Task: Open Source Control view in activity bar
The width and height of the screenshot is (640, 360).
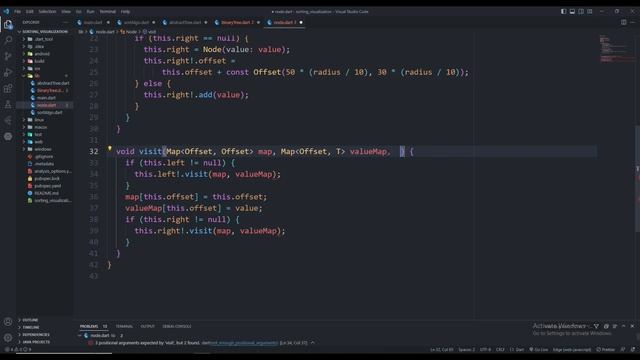Action: pyautogui.click(x=8, y=56)
